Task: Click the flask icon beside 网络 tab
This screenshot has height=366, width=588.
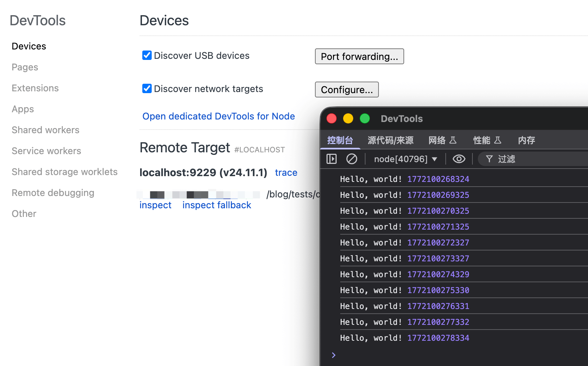Action: tap(453, 140)
